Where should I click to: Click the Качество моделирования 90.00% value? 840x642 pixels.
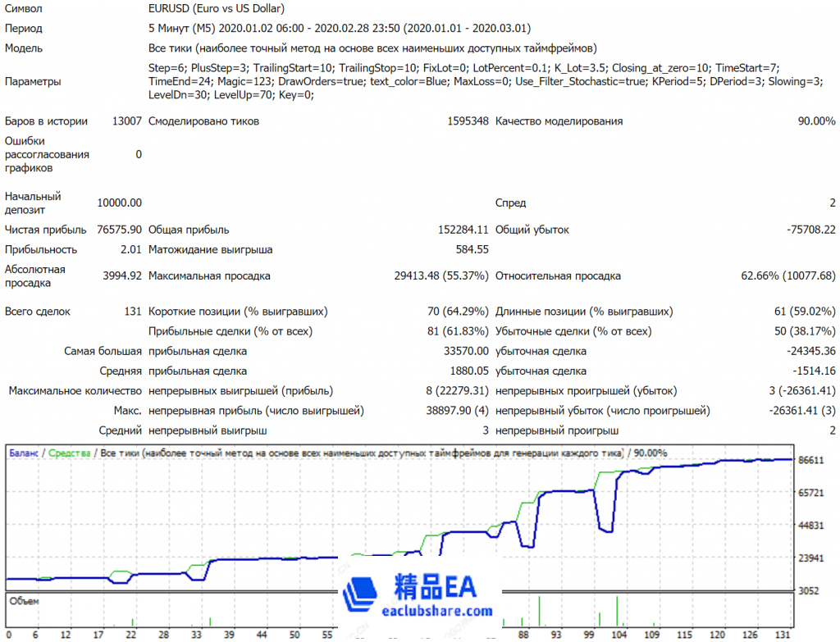[x=816, y=121]
